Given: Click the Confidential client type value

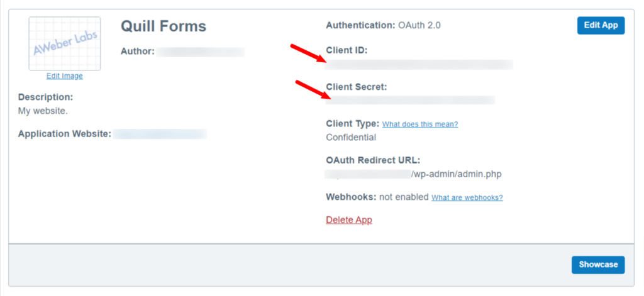Looking at the screenshot, I should click(351, 138).
